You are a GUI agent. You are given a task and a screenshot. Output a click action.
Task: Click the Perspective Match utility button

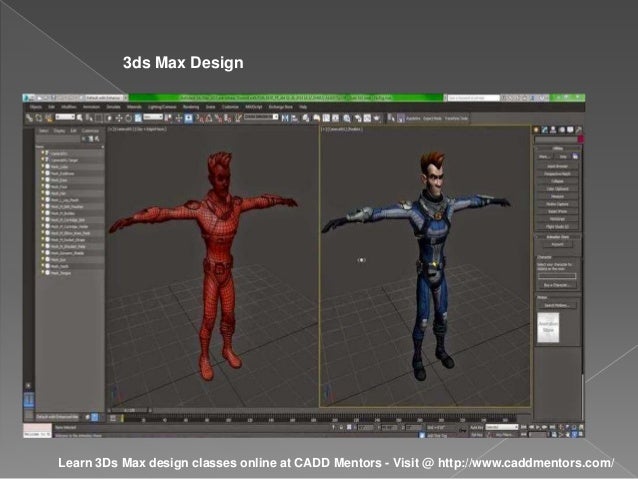coord(557,174)
